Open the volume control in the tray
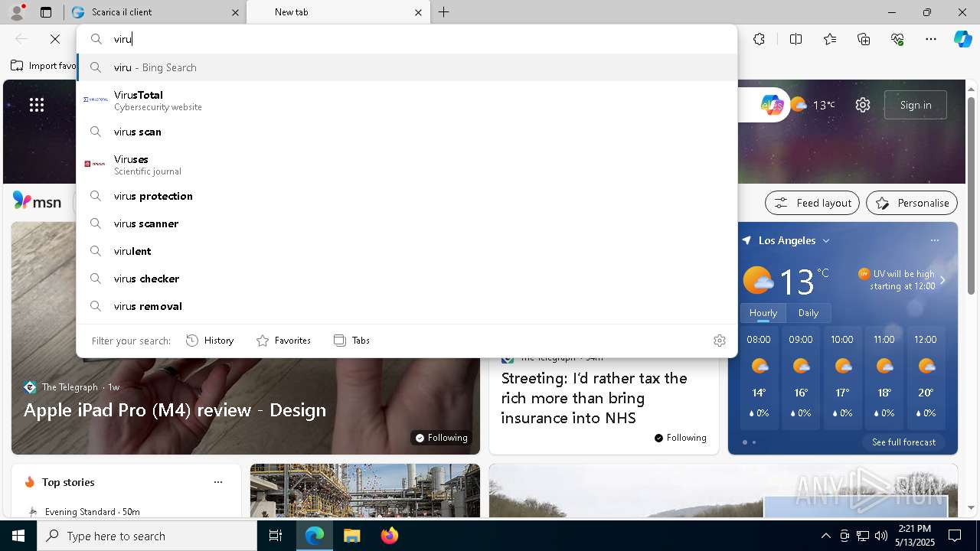980x551 pixels. (x=881, y=536)
